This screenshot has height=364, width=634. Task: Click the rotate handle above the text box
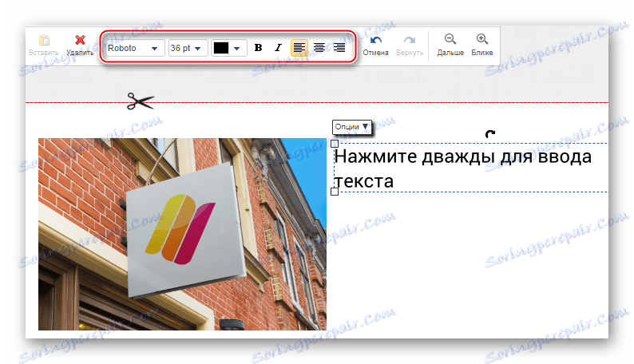pyautogui.click(x=490, y=134)
